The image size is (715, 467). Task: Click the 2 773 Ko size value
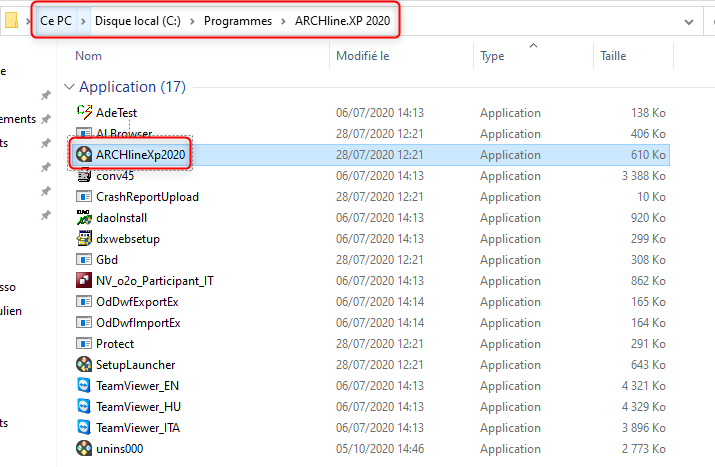(643, 448)
